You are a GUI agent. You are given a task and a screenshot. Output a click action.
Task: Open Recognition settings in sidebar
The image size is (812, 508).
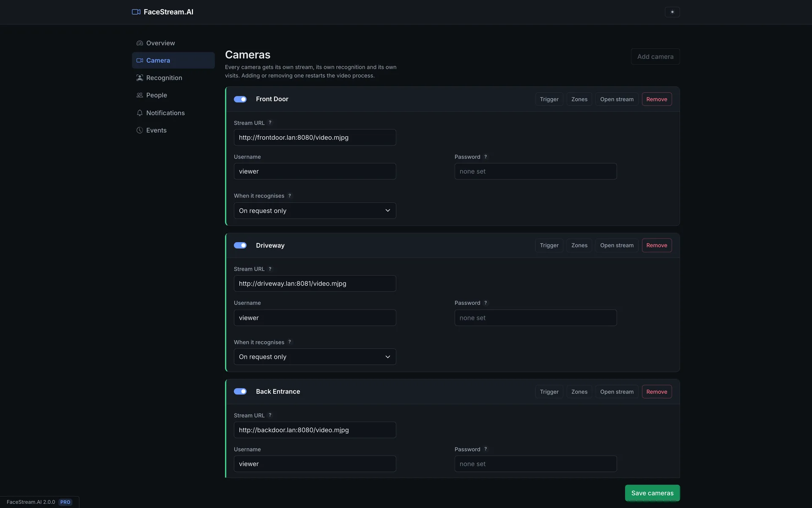point(173,78)
